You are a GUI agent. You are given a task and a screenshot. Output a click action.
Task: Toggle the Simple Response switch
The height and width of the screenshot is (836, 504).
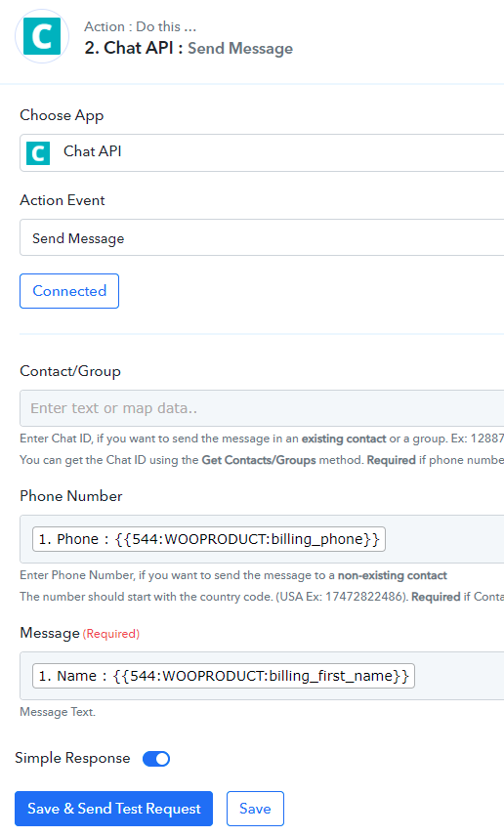(156, 759)
